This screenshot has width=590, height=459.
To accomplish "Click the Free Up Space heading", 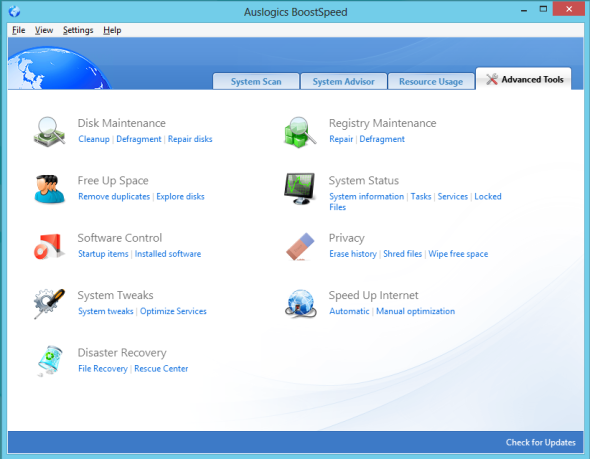I will click(x=113, y=181).
